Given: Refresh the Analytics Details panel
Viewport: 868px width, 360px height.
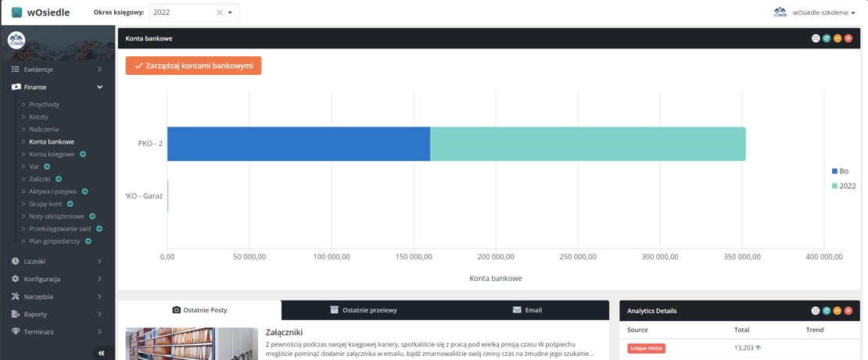Looking at the screenshot, I should tap(827, 311).
